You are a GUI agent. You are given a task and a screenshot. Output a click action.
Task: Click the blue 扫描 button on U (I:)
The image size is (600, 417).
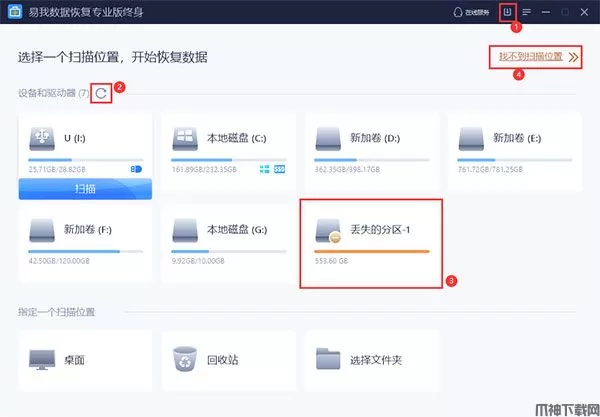pyautogui.click(x=85, y=189)
